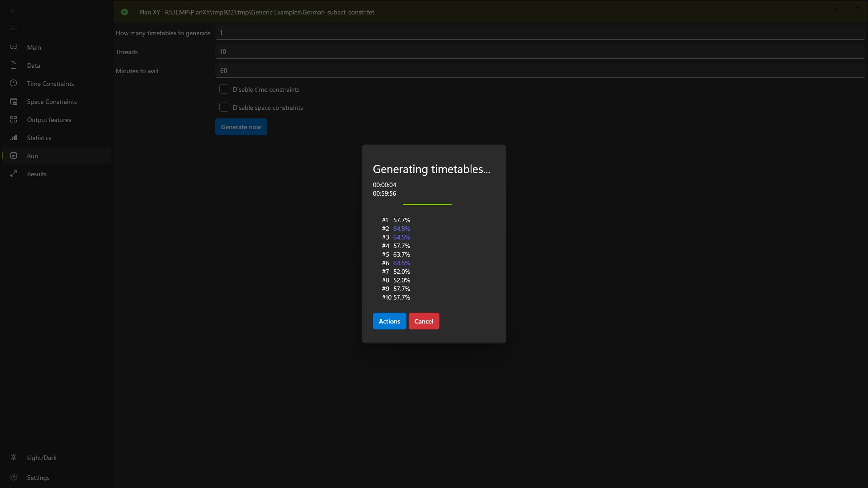Click the Threads input field
868x488 pixels.
point(540,52)
